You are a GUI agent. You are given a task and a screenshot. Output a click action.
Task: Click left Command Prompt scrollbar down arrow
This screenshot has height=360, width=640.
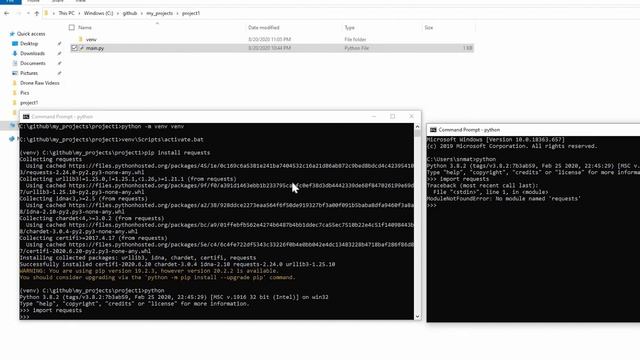[x=417, y=316]
